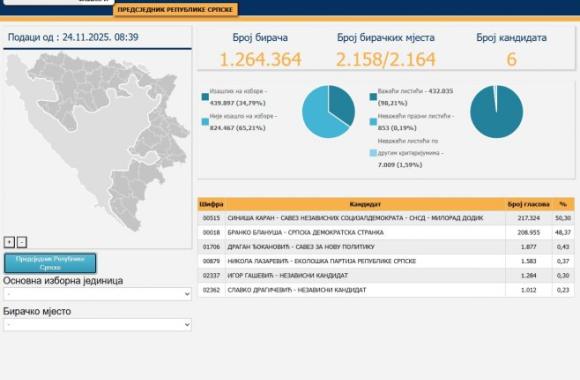Viewport: 580px width, 380px height.
Task: Zoom out the map with minus button
Action: (x=22, y=242)
